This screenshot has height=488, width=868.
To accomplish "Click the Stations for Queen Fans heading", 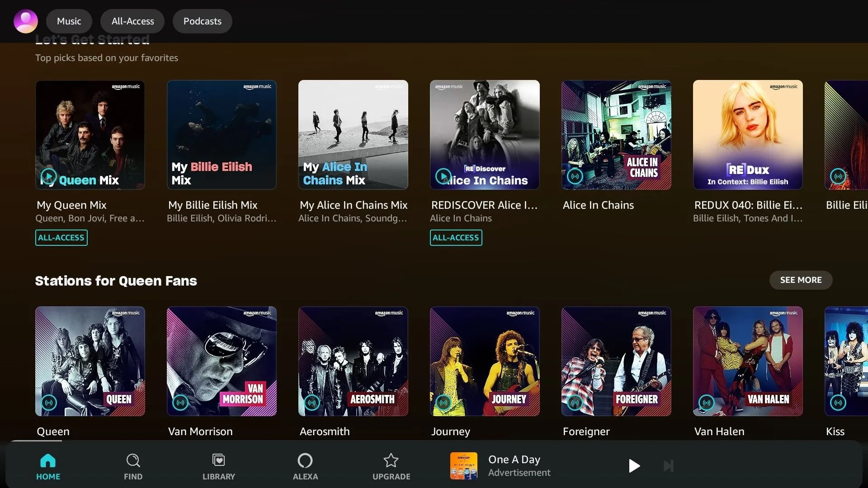I will (x=116, y=281).
